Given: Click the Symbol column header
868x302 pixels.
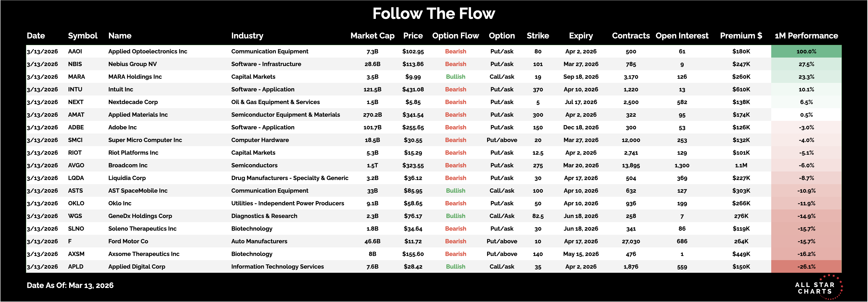Looking at the screenshot, I should [83, 36].
